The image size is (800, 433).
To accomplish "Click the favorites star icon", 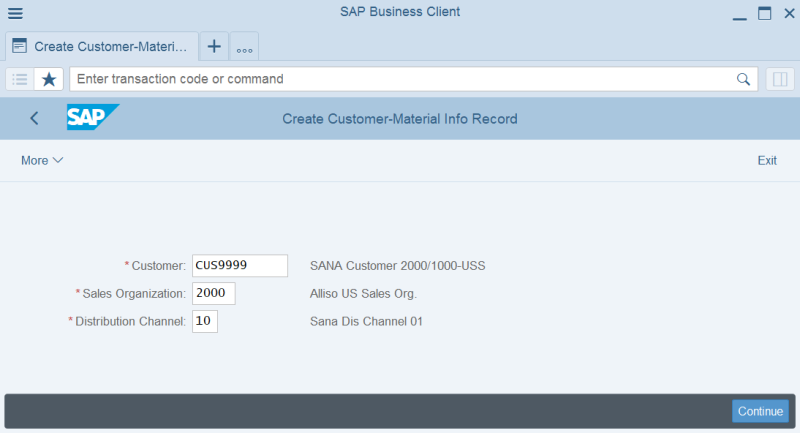I will click(49, 79).
